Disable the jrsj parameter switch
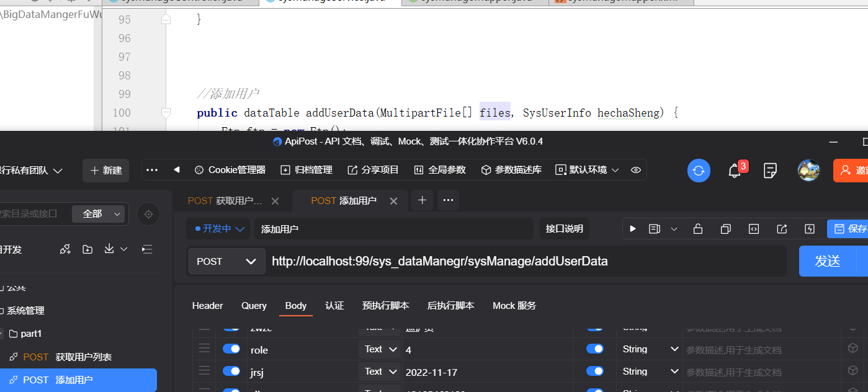Viewport: 868px width, 392px height. [231, 371]
